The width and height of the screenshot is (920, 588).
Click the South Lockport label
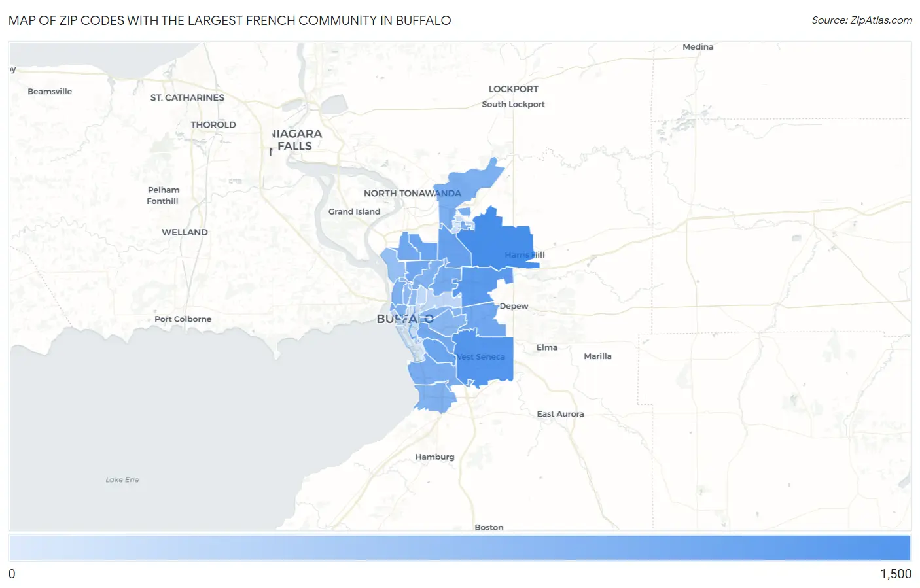[513, 104]
